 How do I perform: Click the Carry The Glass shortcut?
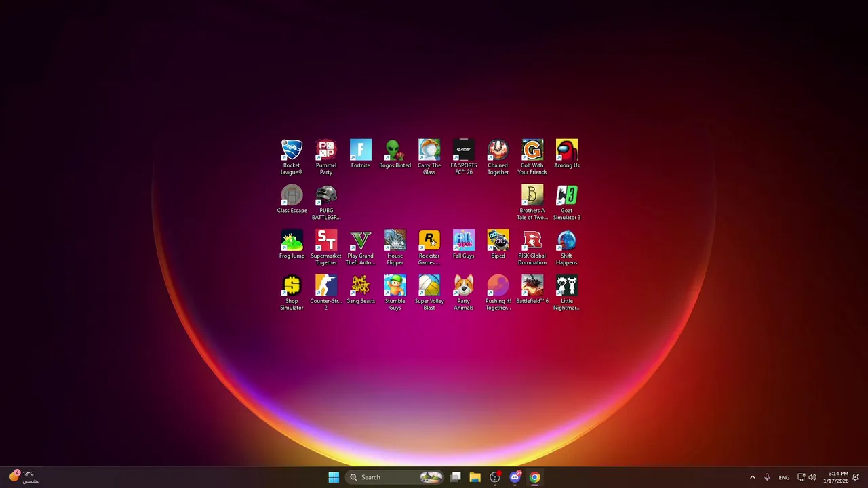(429, 157)
